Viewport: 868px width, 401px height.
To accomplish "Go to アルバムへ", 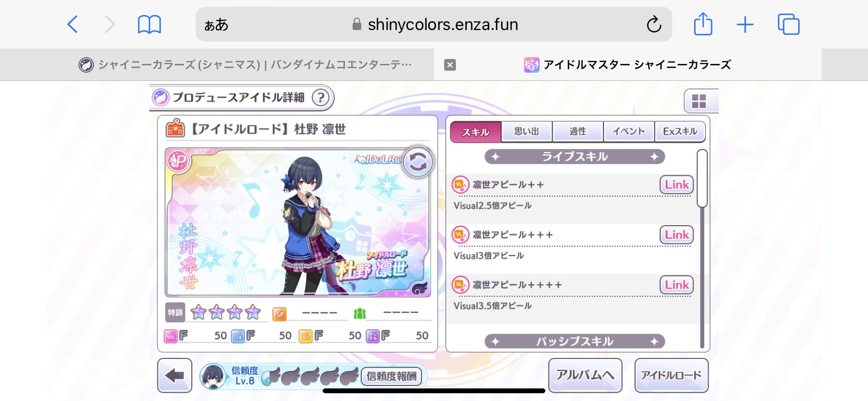I will (x=585, y=375).
